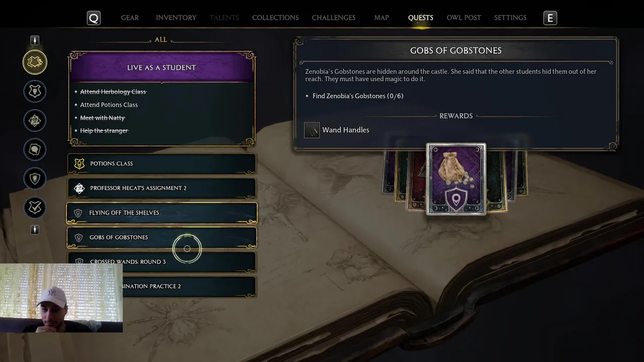Open the Owl Post tab
The height and width of the screenshot is (362, 644).
[x=464, y=18]
